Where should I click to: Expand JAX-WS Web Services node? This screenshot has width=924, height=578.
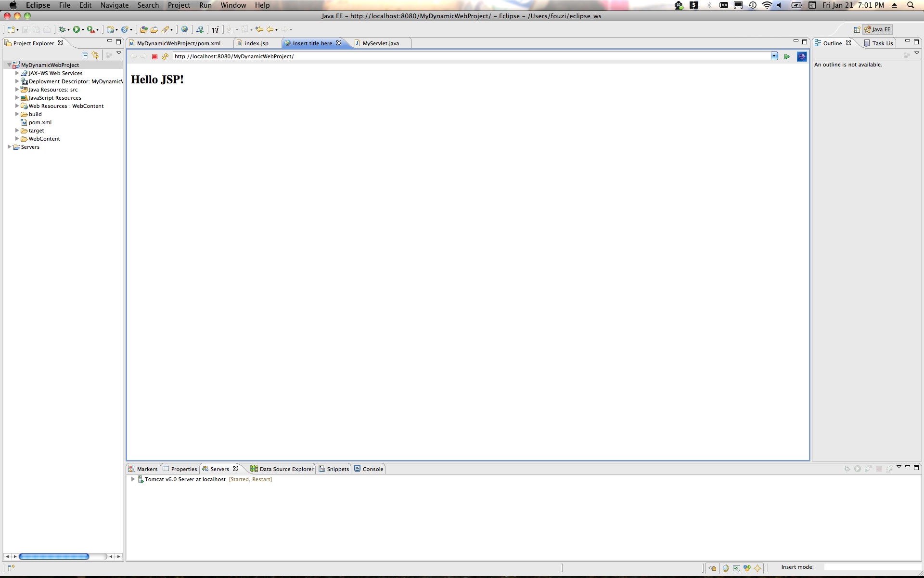pos(17,73)
